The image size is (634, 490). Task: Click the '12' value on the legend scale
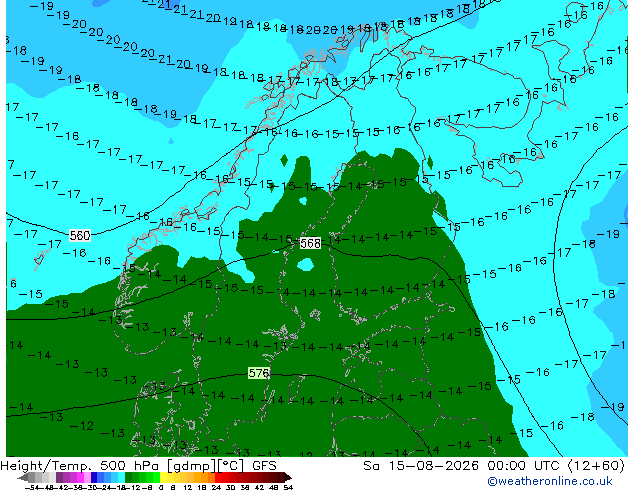(x=188, y=487)
